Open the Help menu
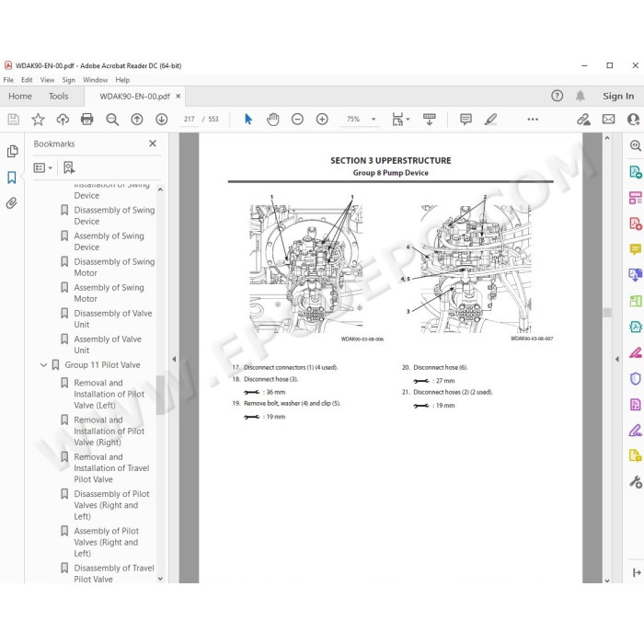The image size is (644, 644). coord(122,80)
